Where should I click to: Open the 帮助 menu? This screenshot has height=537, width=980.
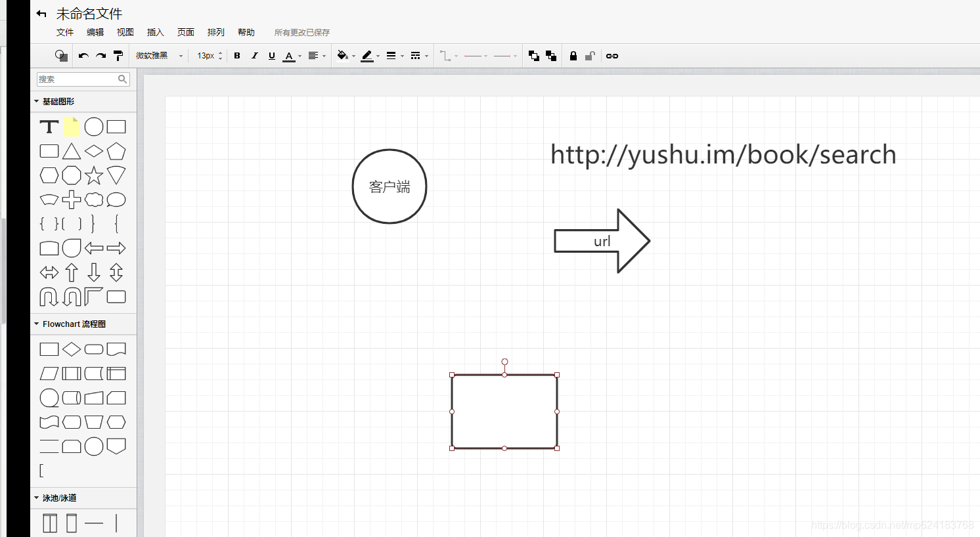pyautogui.click(x=246, y=32)
